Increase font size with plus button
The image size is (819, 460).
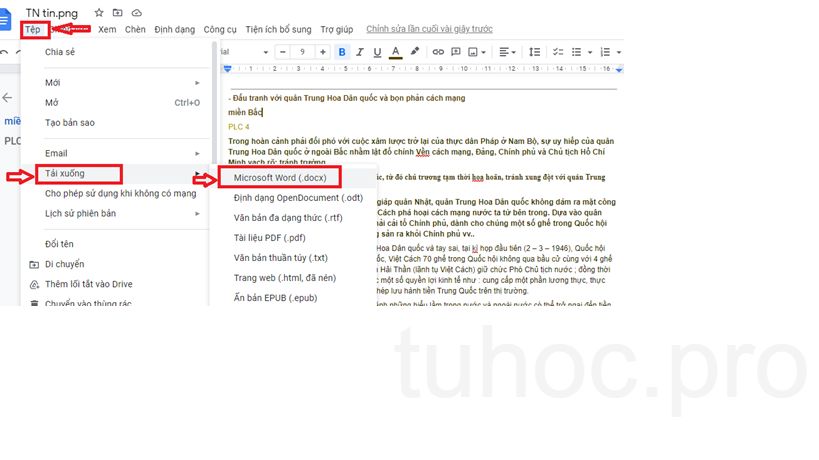323,52
